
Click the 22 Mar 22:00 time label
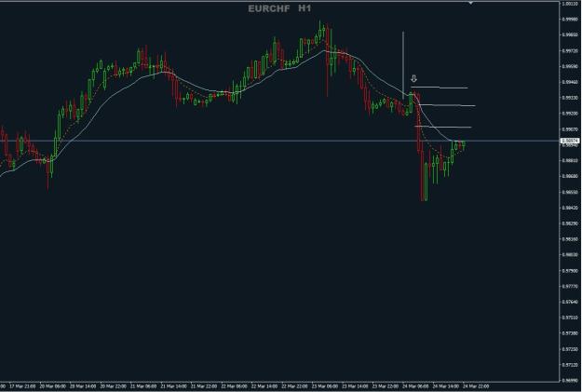294,386
